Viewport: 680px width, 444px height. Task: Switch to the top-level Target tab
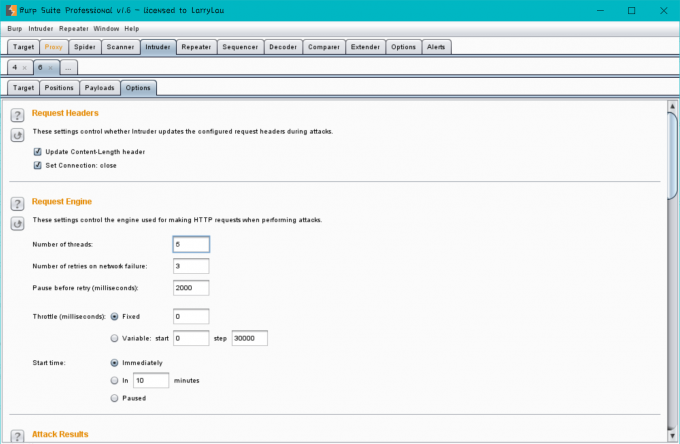click(x=23, y=47)
